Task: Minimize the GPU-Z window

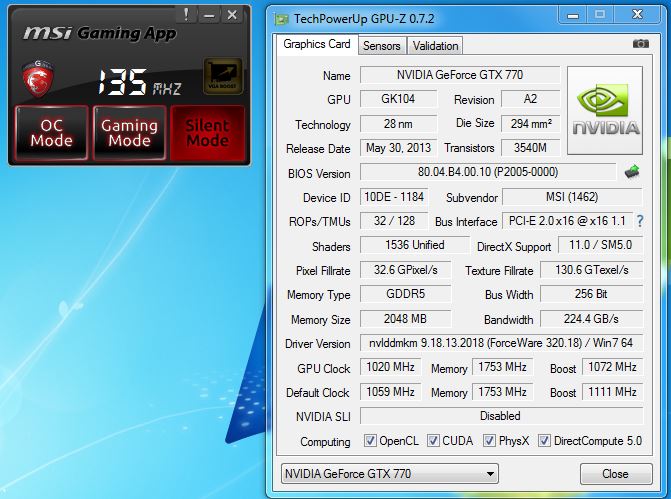Action: coord(573,15)
